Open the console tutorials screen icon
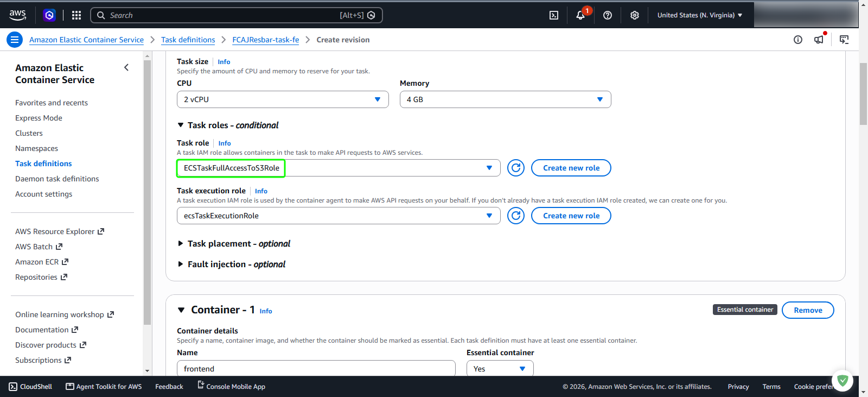The height and width of the screenshot is (397, 868). coord(844,40)
